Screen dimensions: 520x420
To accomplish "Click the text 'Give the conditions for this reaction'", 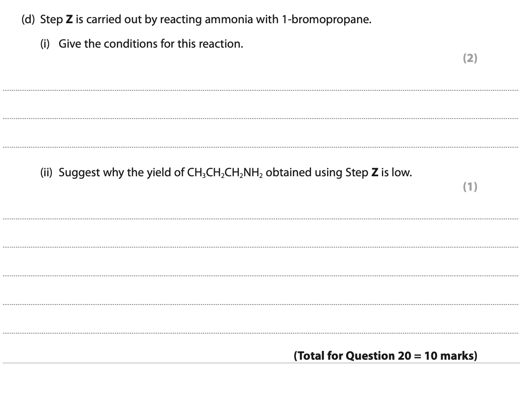I will point(151,44).
